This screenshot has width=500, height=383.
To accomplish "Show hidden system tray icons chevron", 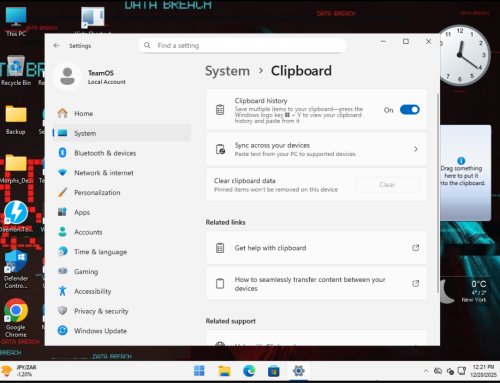I will point(426,371).
